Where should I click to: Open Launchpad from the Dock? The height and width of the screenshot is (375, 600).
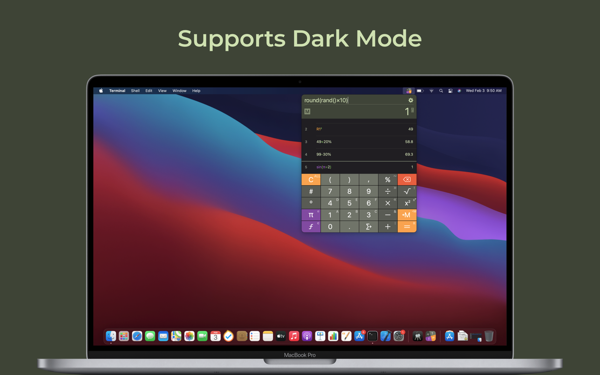pyautogui.click(x=124, y=336)
